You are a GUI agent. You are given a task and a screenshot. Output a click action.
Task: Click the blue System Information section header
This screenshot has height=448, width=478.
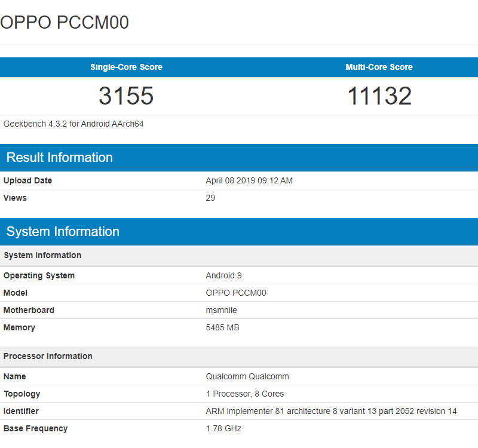(63, 232)
